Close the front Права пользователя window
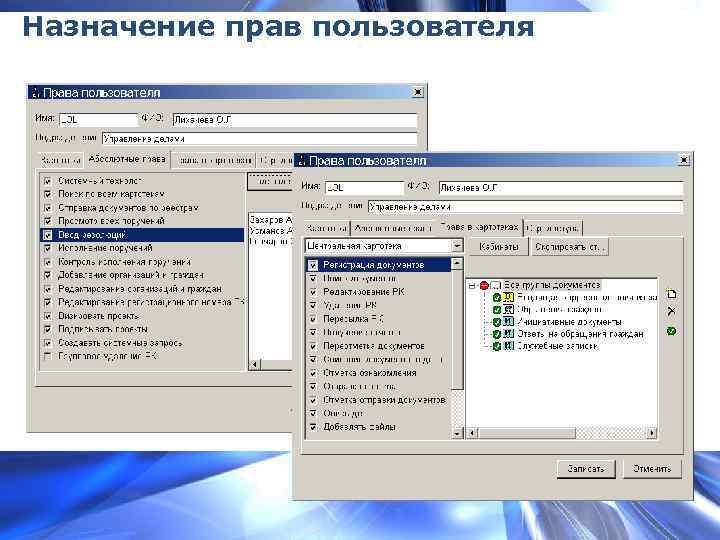 tap(684, 160)
